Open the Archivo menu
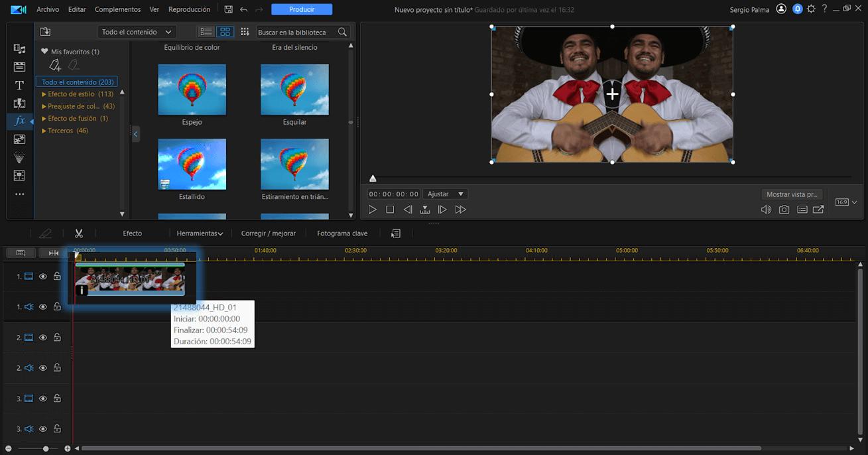The image size is (868, 455). pyautogui.click(x=48, y=9)
